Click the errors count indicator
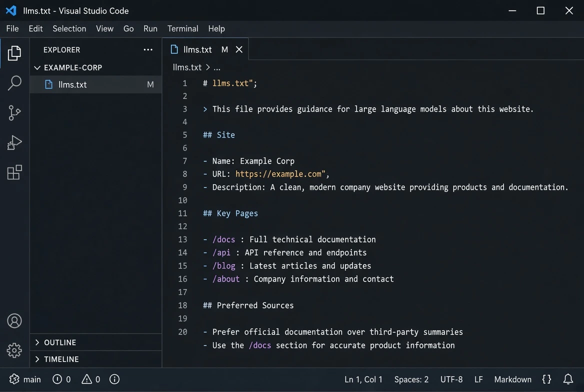This screenshot has width=584, height=392. tap(61, 379)
